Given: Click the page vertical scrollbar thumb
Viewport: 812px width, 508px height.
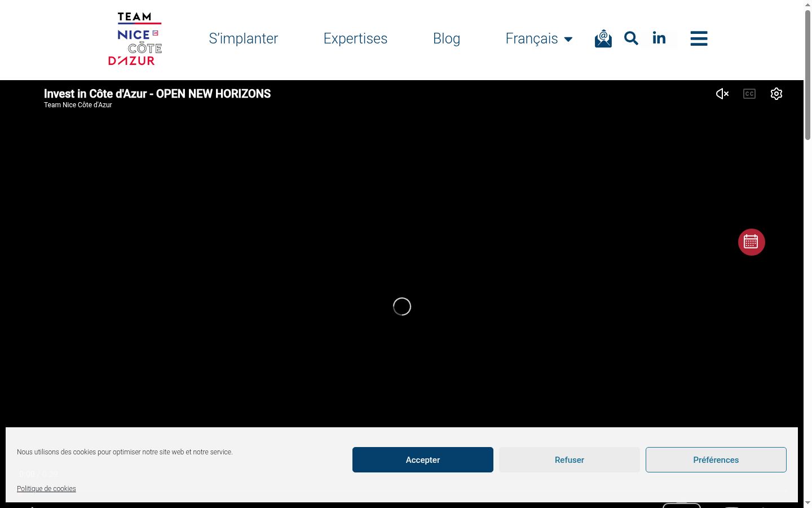Looking at the screenshot, I should pyautogui.click(x=807, y=75).
